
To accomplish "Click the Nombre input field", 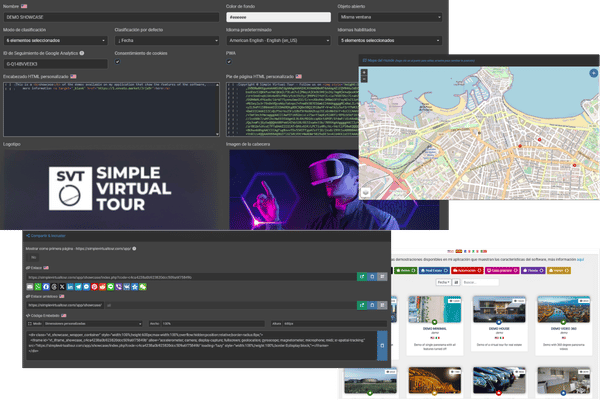I will pyautogui.click(x=111, y=17).
